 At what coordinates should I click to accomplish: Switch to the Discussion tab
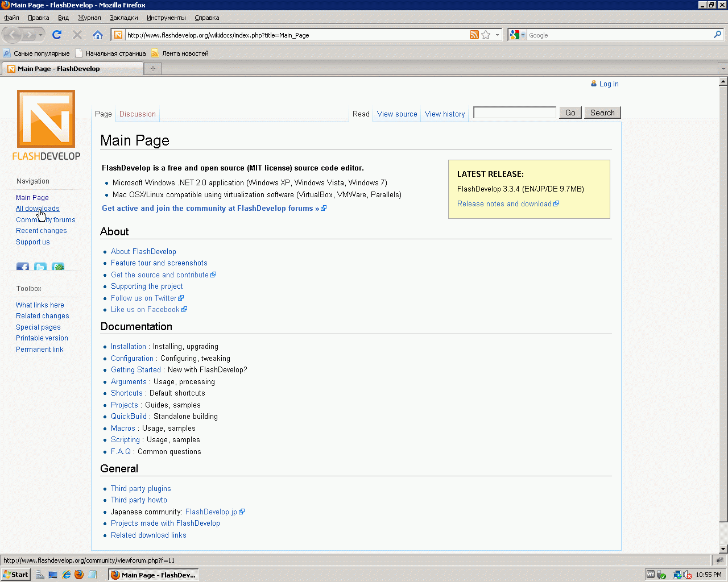click(x=138, y=114)
